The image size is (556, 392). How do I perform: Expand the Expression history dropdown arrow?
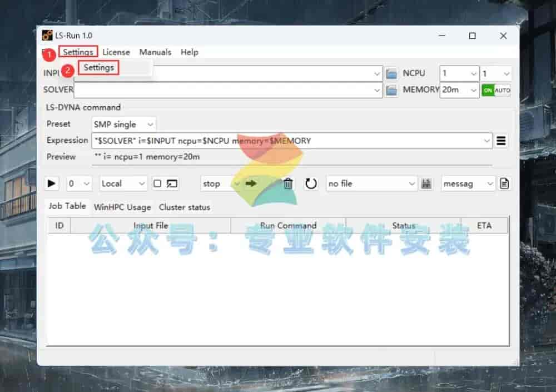[487, 141]
